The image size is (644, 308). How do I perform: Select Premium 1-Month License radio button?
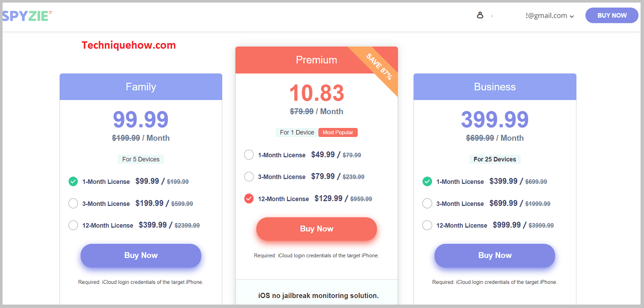tap(249, 155)
